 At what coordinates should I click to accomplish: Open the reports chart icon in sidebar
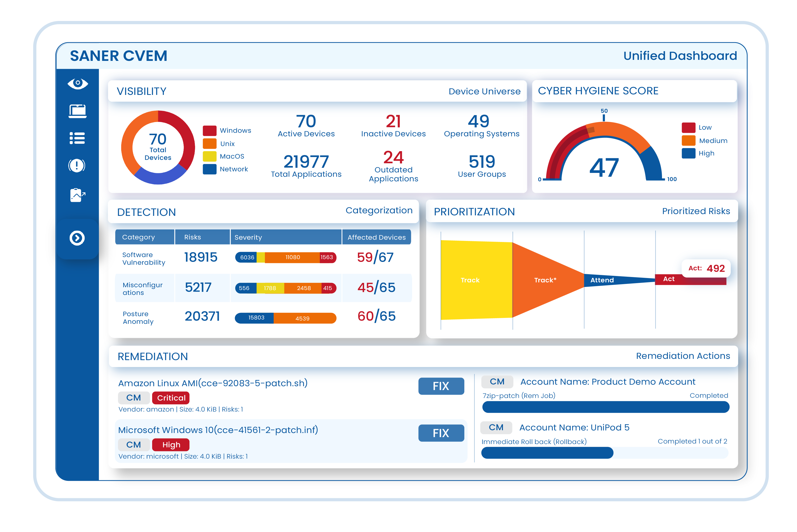(78, 195)
